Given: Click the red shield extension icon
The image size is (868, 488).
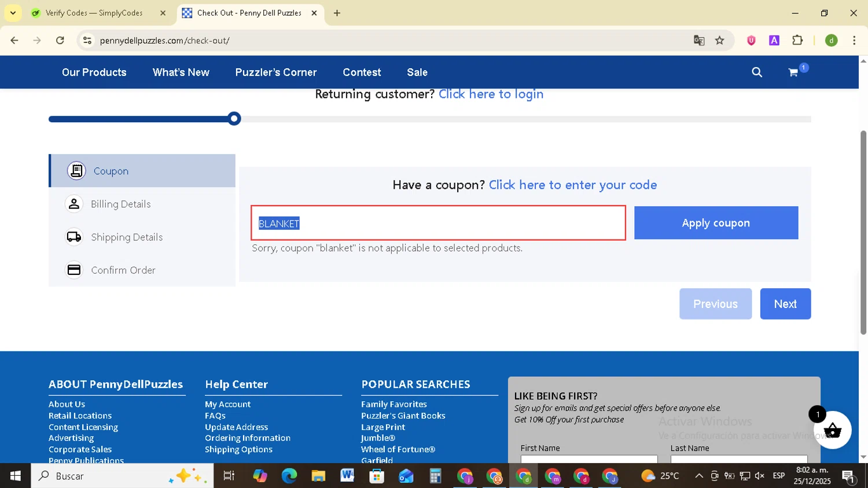Looking at the screenshot, I should pyautogui.click(x=751, y=41).
